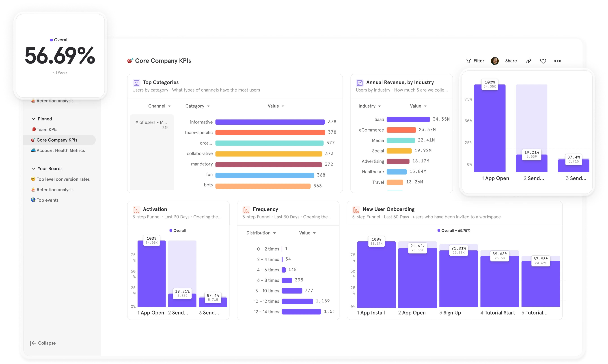Screen dimensions: 608x364
Task: Click the user avatar next to Share
Action: click(x=495, y=61)
